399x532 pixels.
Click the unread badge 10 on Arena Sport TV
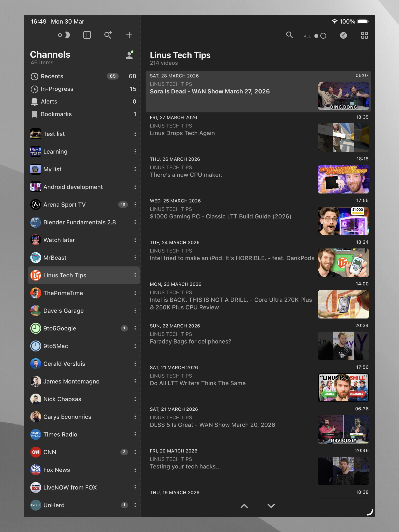click(123, 205)
